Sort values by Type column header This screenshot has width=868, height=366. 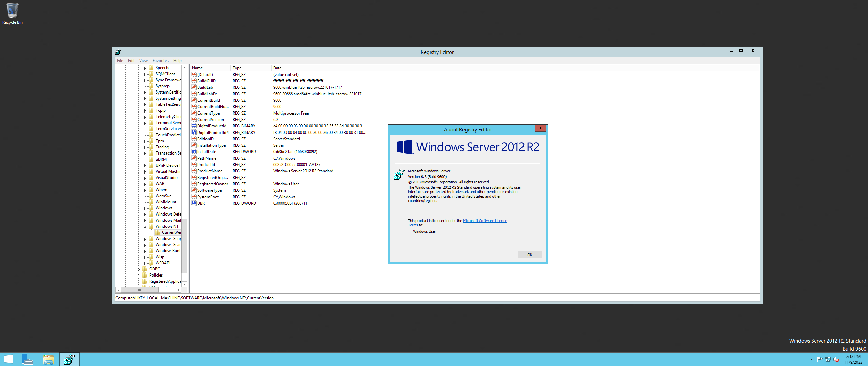[251, 68]
